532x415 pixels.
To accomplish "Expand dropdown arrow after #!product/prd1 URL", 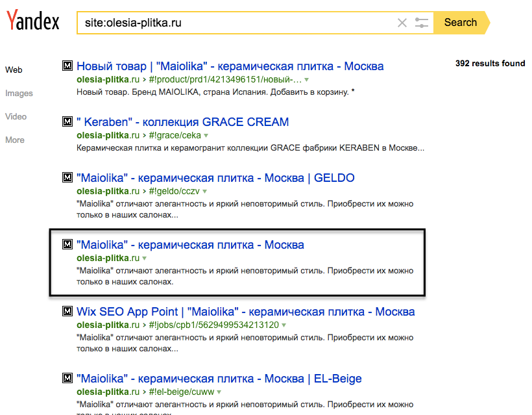I will point(307,80).
